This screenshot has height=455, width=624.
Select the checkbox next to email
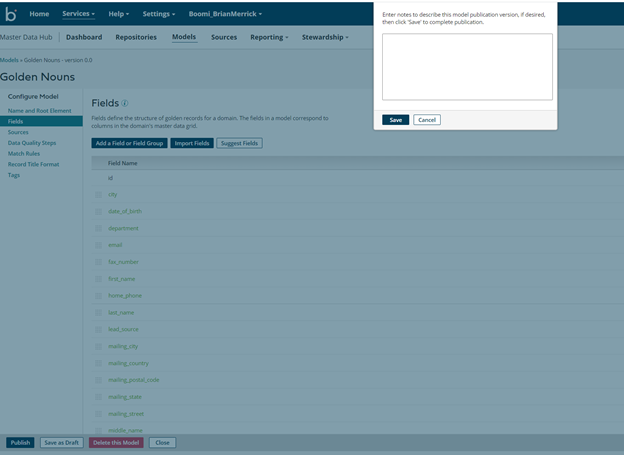click(98, 245)
